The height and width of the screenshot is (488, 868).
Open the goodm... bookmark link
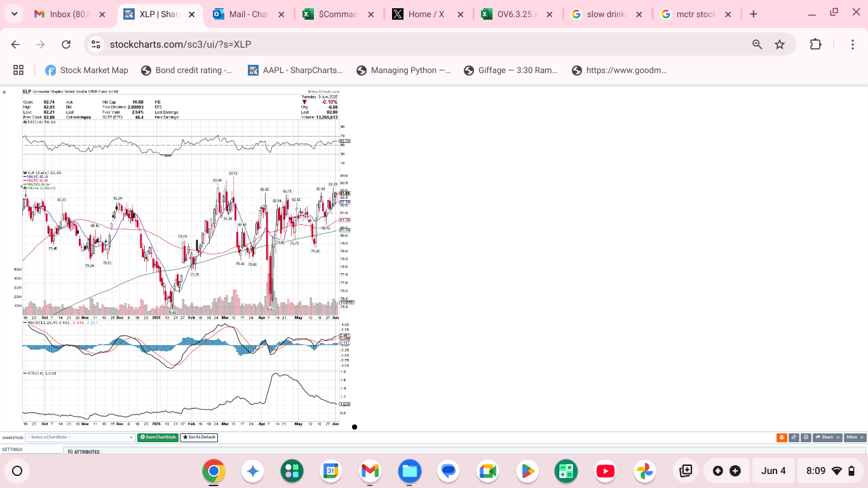pos(620,71)
